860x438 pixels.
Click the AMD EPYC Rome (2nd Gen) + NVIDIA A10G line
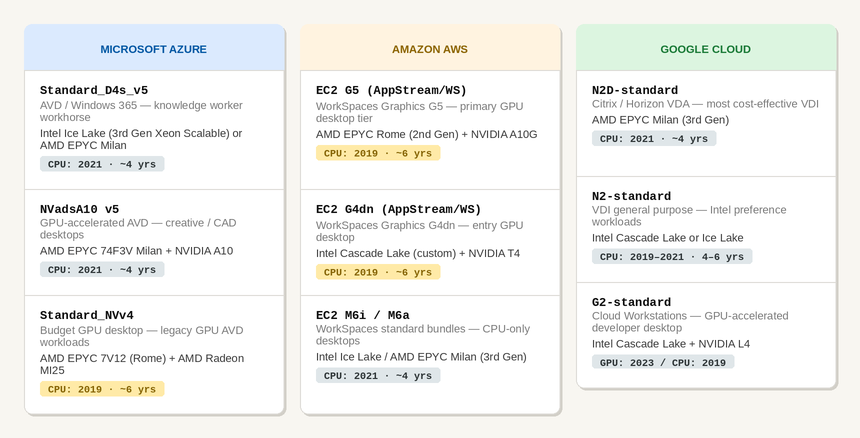pyautogui.click(x=427, y=134)
